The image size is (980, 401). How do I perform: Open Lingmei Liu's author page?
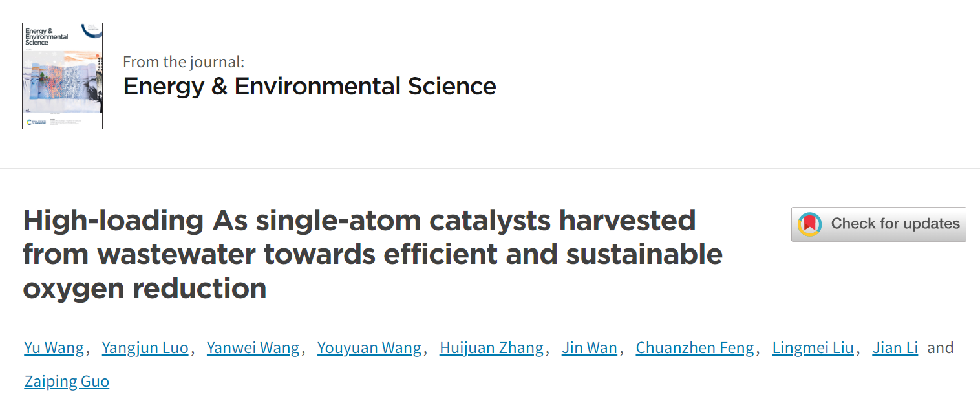[813, 348]
